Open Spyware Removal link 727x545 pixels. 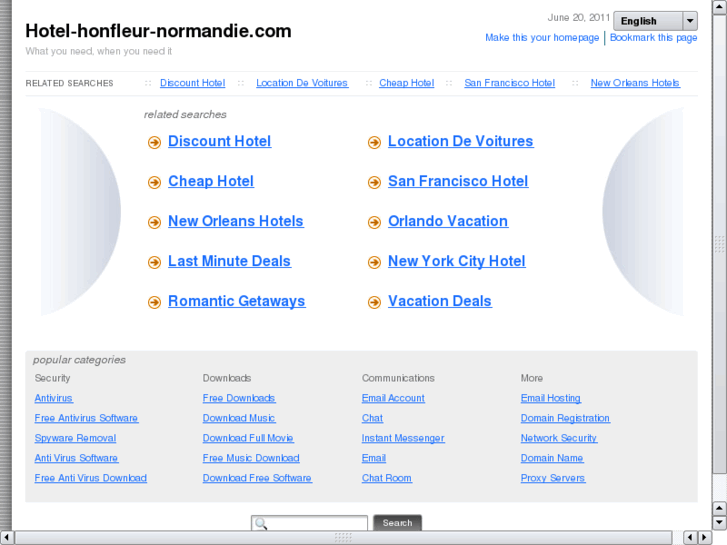[75, 438]
